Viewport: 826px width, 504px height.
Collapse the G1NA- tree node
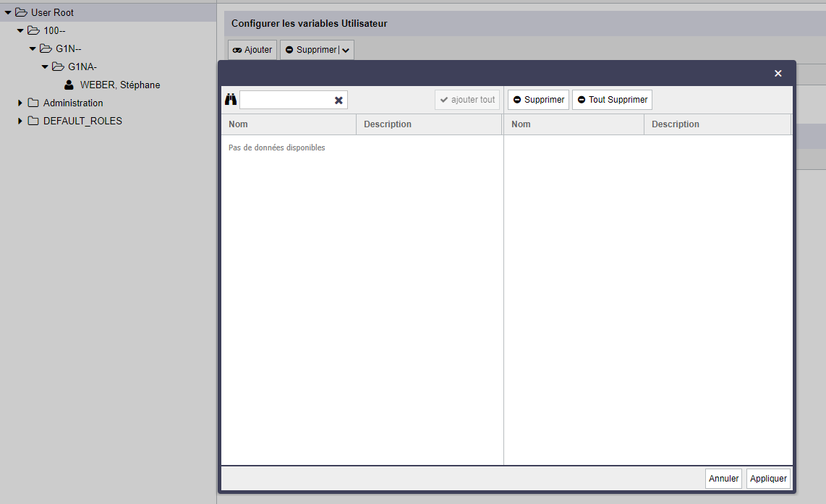[x=45, y=67]
